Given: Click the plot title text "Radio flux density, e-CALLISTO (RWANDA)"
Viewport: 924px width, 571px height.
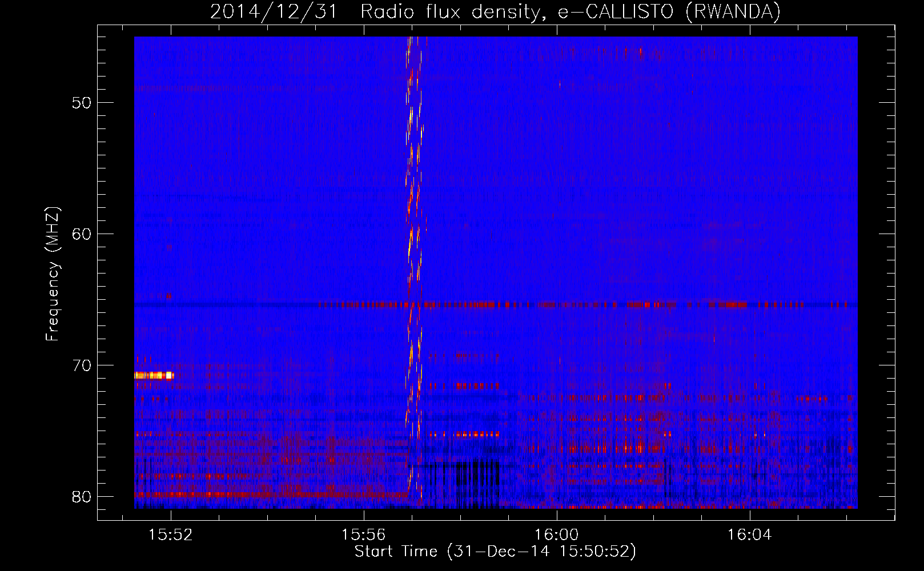Looking at the screenshot, I should (x=570, y=11).
